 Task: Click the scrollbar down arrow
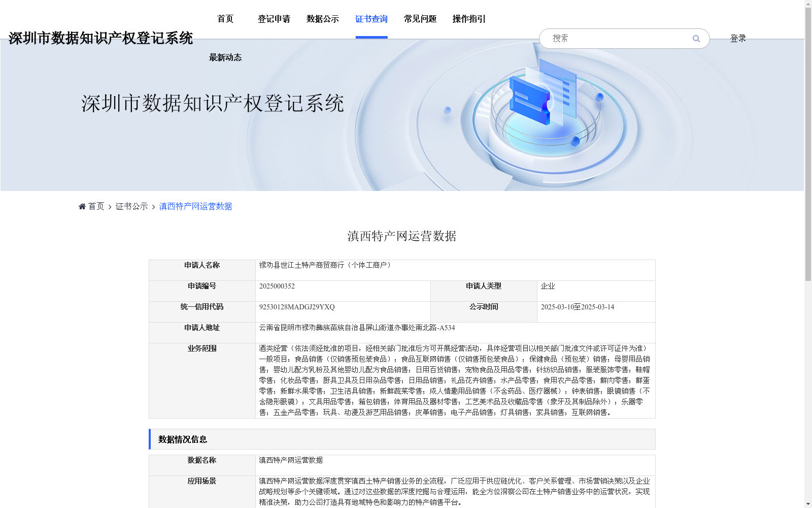[x=808, y=504]
